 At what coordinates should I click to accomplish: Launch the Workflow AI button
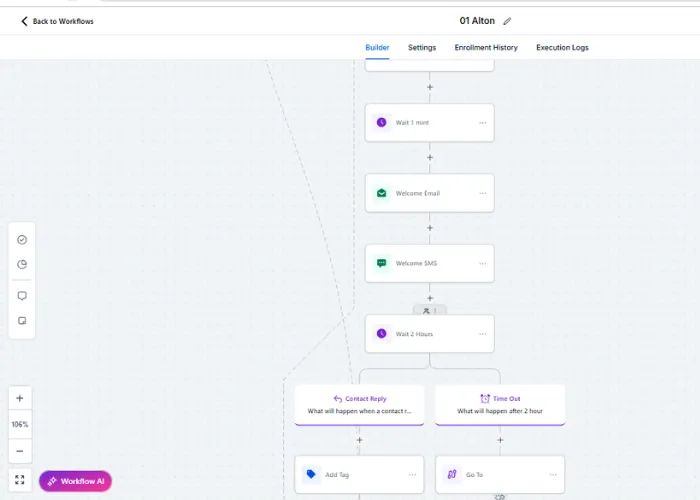pyautogui.click(x=75, y=481)
